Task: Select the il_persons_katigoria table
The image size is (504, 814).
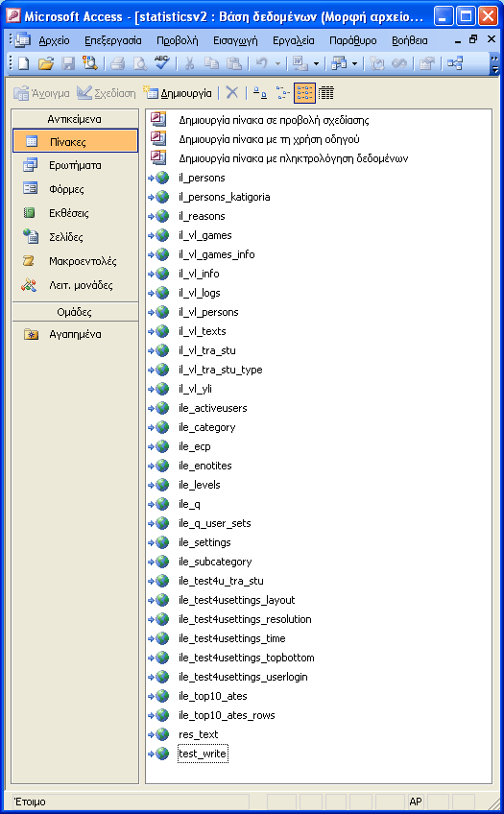Action: pyautogui.click(x=225, y=197)
